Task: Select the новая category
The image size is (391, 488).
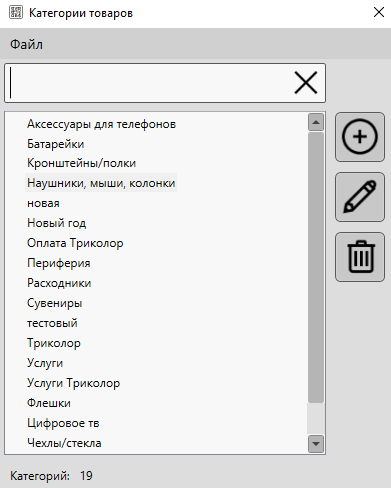Action: tap(43, 203)
